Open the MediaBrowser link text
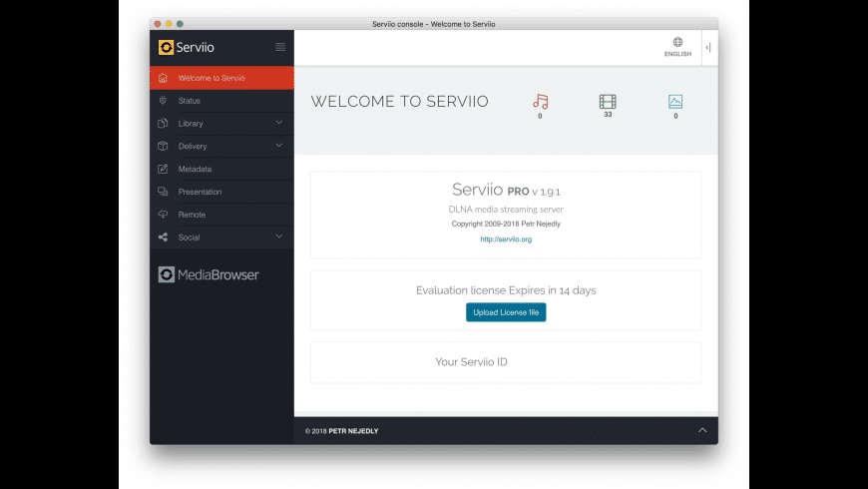The height and width of the screenshot is (489, 868). [218, 274]
